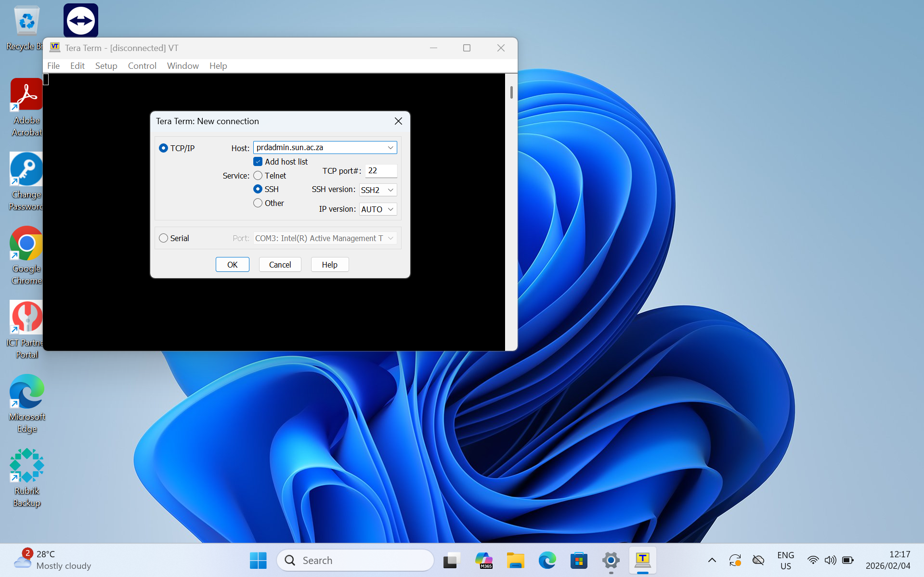Click the Tera Term taskbar icon
Viewport: 924px width, 577px height.
point(642,560)
